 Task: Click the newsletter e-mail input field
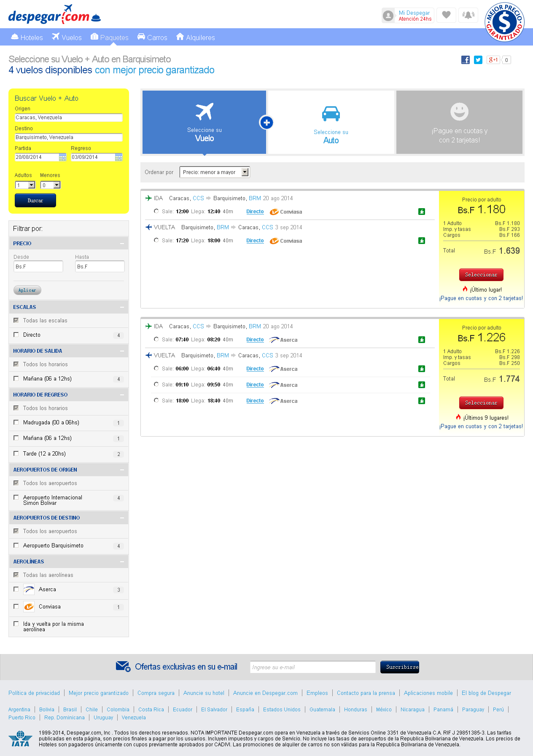[x=312, y=667]
